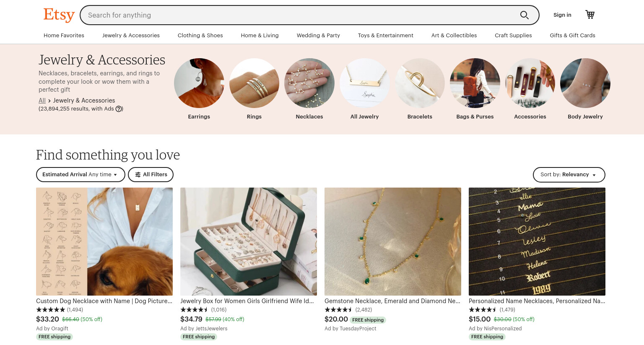Open the Wedding & Party menu

[318, 36]
